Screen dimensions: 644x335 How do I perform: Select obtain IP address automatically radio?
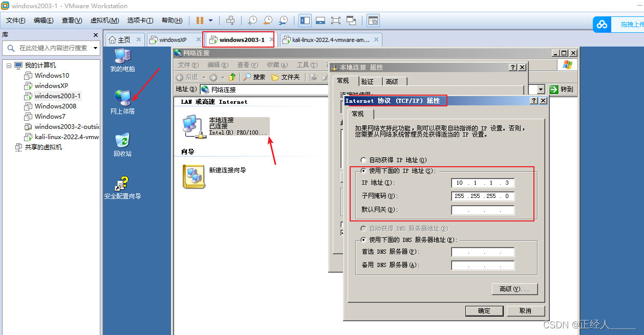coord(364,160)
